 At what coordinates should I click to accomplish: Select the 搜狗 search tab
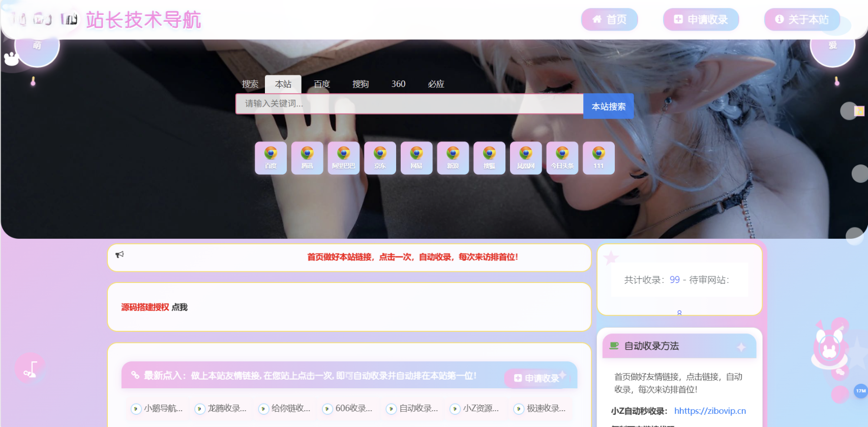(361, 84)
